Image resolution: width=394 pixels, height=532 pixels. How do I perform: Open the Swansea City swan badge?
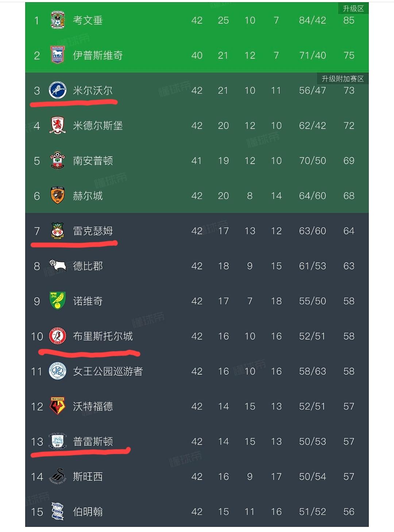57,476
